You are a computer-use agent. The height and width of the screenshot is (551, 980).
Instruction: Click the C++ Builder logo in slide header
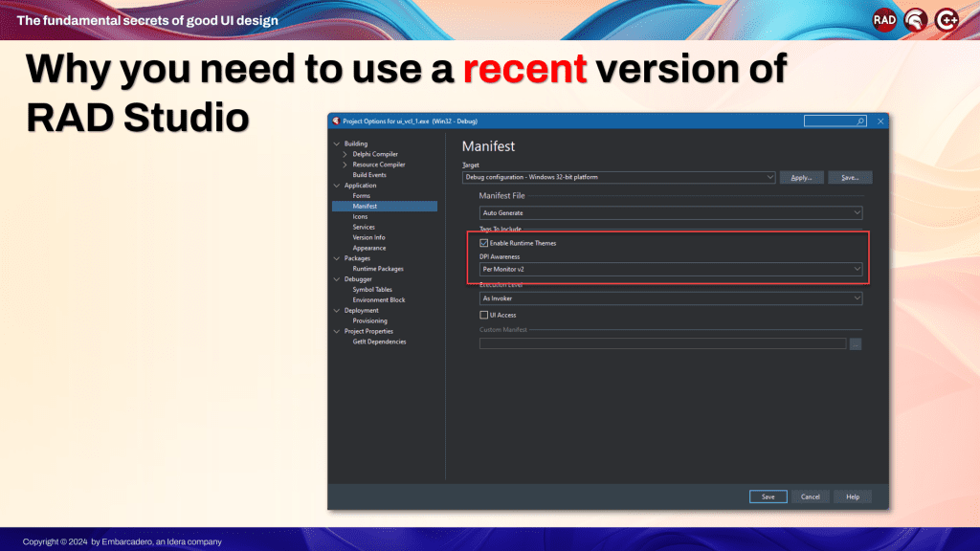point(947,20)
